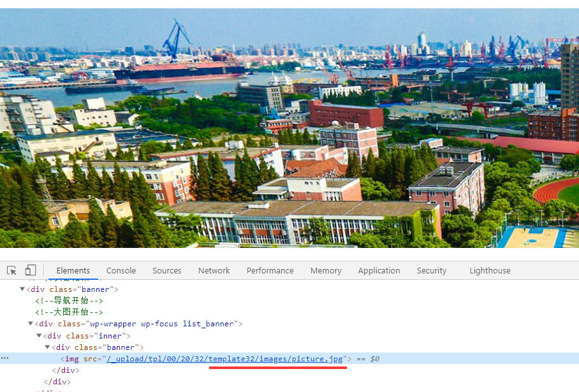The image size is (579, 392).
Task: Collapse the wp-wrapper wp-focus list_banner div
Action: 31,324
